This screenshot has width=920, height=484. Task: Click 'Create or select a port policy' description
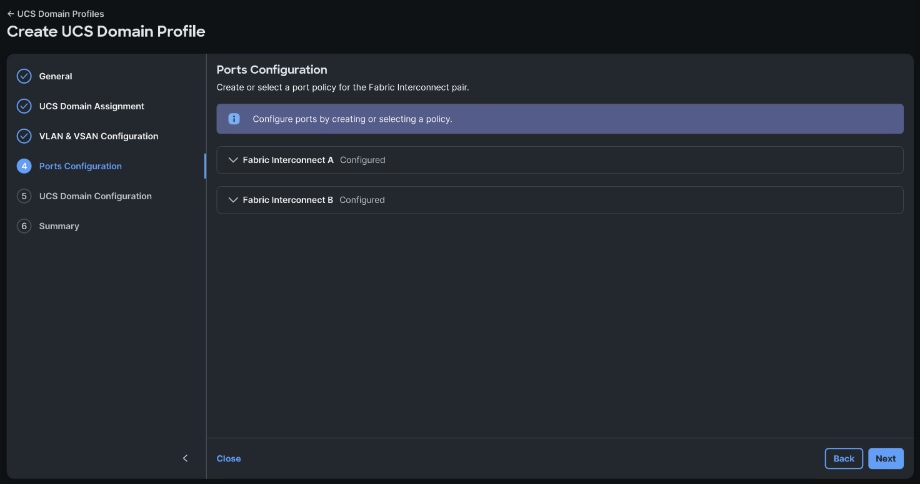(343, 87)
